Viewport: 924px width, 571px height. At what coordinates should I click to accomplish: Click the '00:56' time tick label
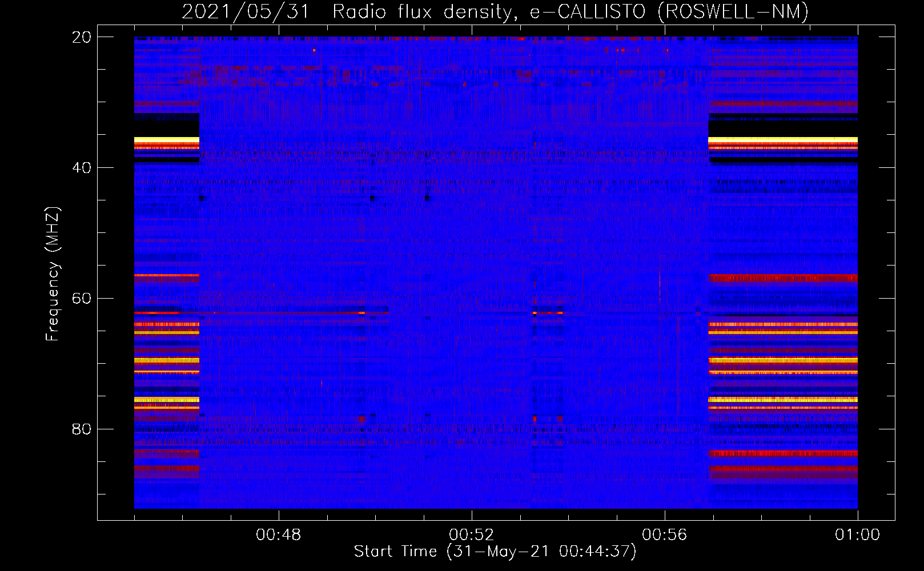tap(665, 535)
